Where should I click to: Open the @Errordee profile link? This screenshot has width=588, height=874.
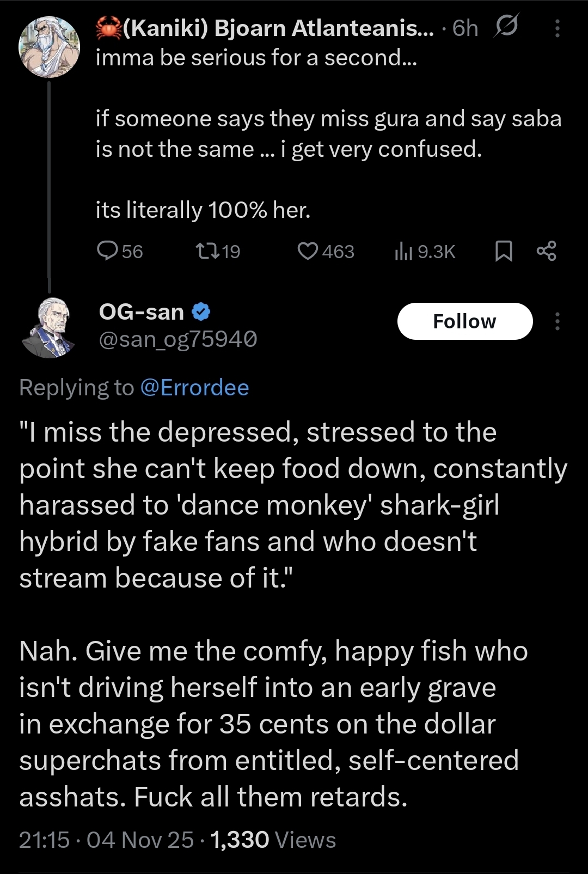tap(194, 388)
